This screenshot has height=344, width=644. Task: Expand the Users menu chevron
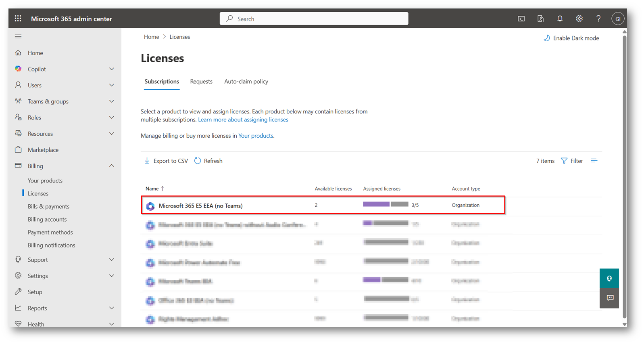112,85
